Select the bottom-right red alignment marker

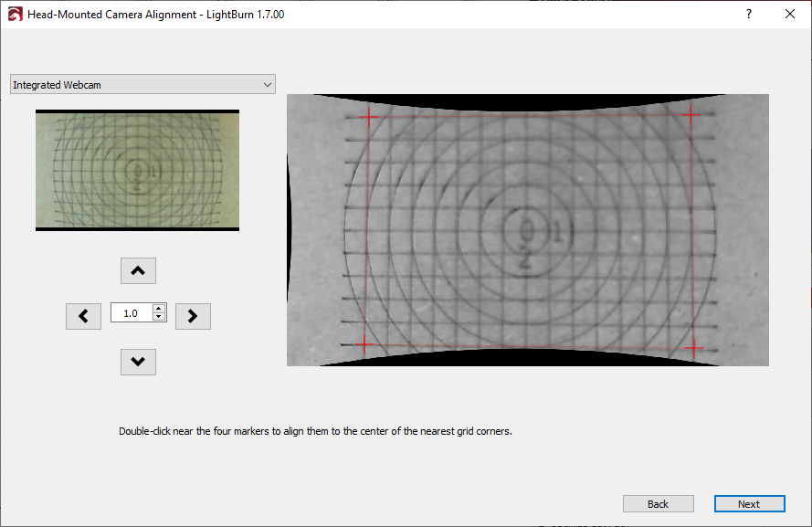(693, 348)
